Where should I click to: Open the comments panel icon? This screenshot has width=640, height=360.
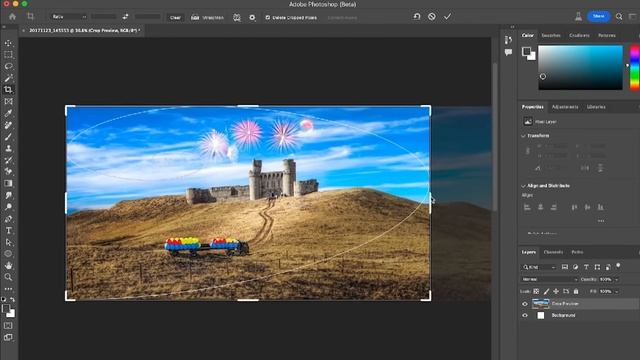pyautogui.click(x=508, y=52)
